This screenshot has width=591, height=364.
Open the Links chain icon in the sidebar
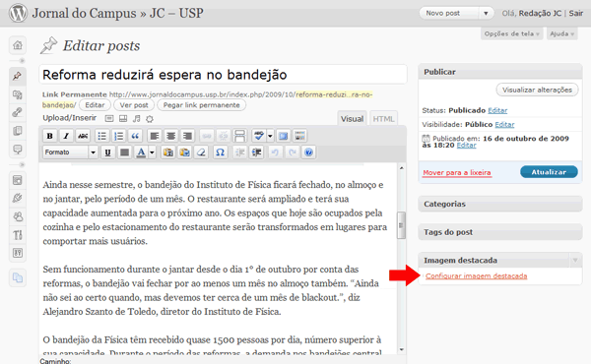click(x=18, y=112)
